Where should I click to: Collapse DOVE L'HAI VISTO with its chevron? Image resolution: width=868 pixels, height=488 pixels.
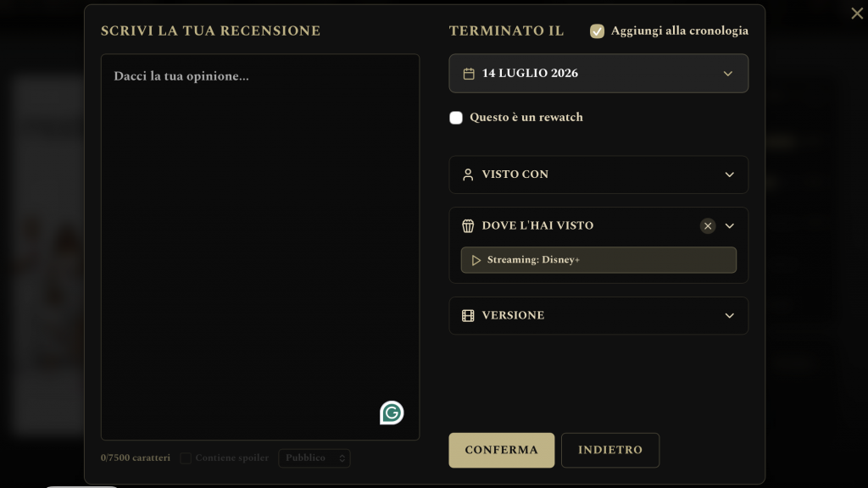[730, 225]
